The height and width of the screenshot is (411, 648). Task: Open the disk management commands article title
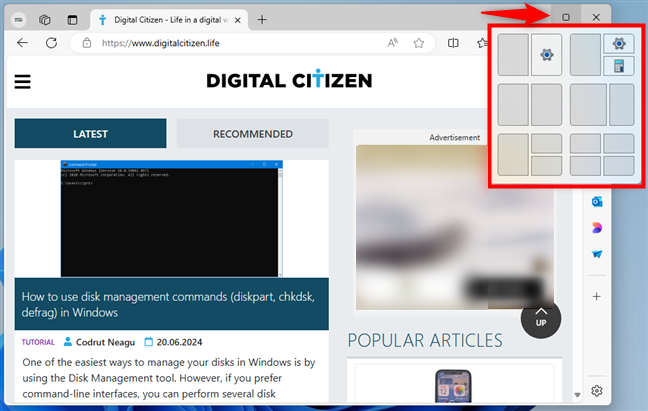(168, 304)
